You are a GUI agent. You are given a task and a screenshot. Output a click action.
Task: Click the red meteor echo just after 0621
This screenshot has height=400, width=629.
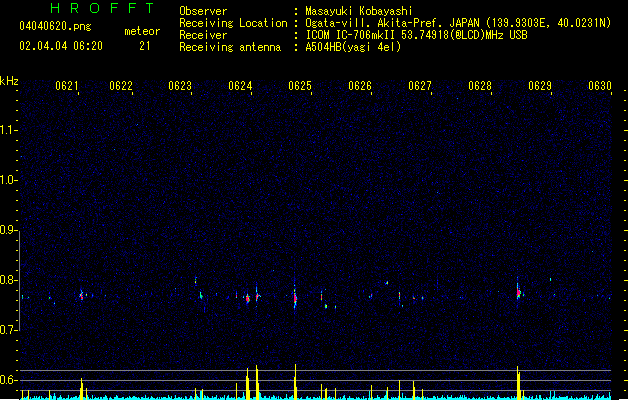(81, 296)
